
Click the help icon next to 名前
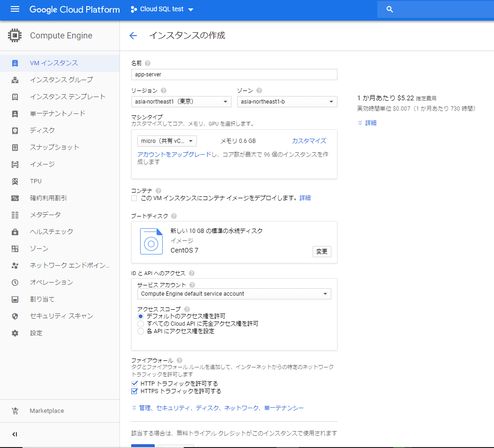[x=148, y=63]
